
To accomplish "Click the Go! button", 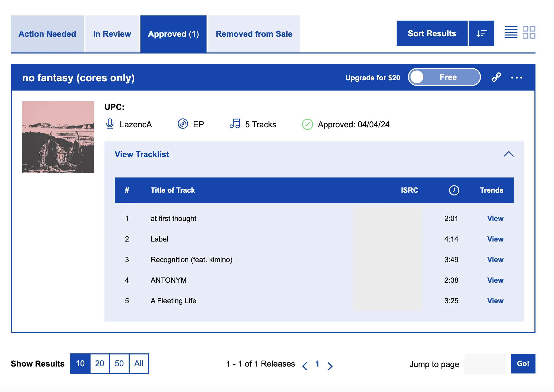I will [x=523, y=363].
